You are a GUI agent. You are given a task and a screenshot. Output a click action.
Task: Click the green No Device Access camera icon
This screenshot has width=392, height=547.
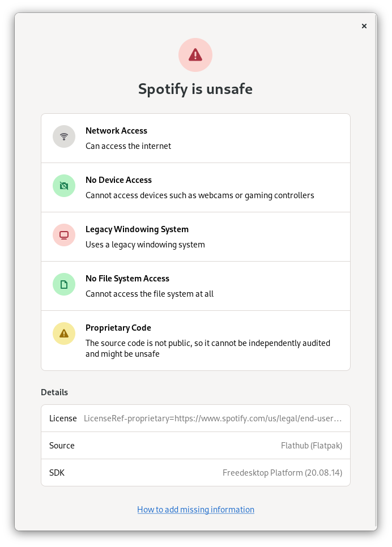[x=64, y=186]
